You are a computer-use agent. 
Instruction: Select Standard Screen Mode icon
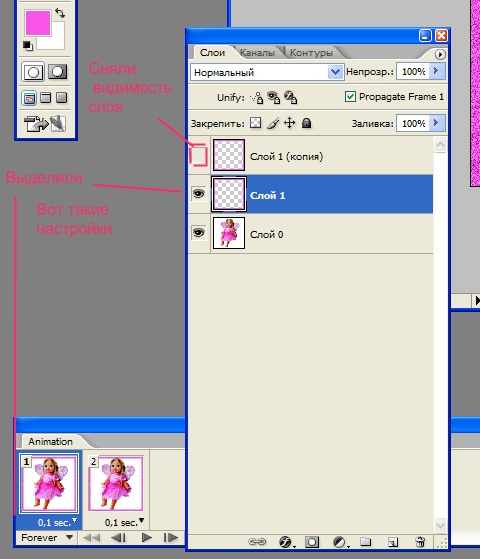[29, 98]
